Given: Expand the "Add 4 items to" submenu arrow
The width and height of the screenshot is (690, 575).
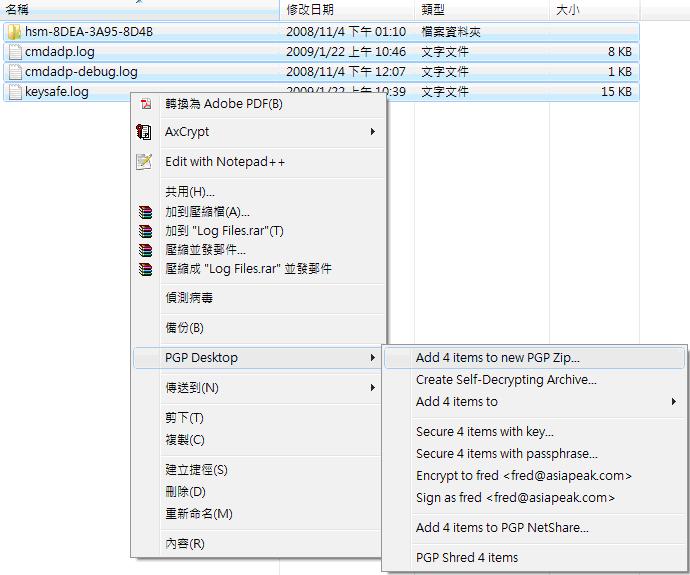Looking at the screenshot, I should (674, 402).
